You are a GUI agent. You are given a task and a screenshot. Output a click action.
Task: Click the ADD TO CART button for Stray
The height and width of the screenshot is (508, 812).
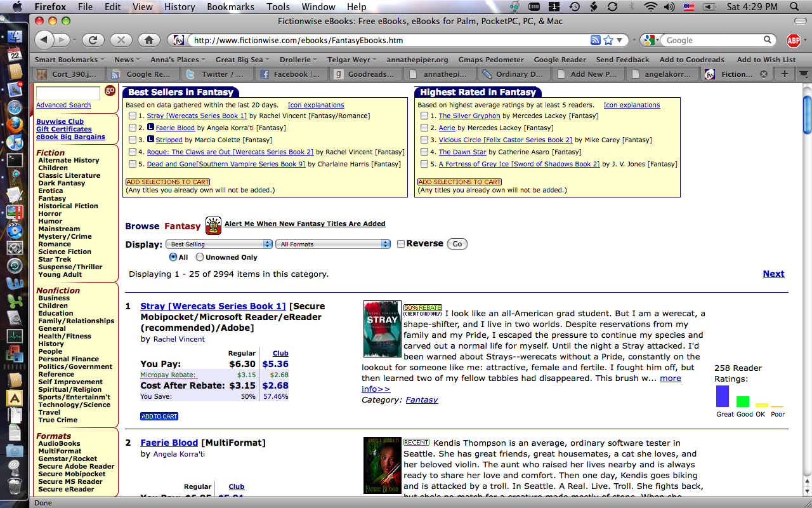(159, 417)
